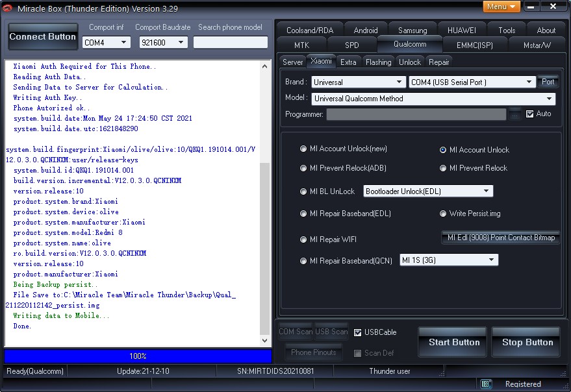Switch to the MTK tab
571x392 pixels.
click(301, 45)
